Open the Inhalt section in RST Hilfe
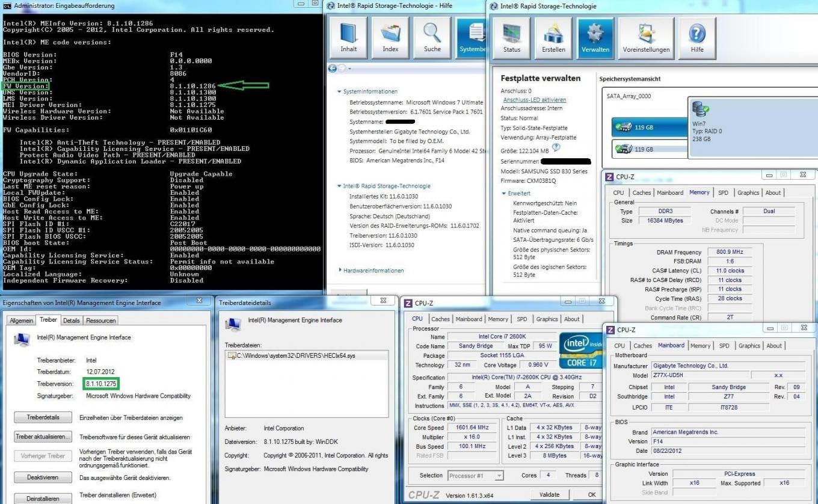 348,38
